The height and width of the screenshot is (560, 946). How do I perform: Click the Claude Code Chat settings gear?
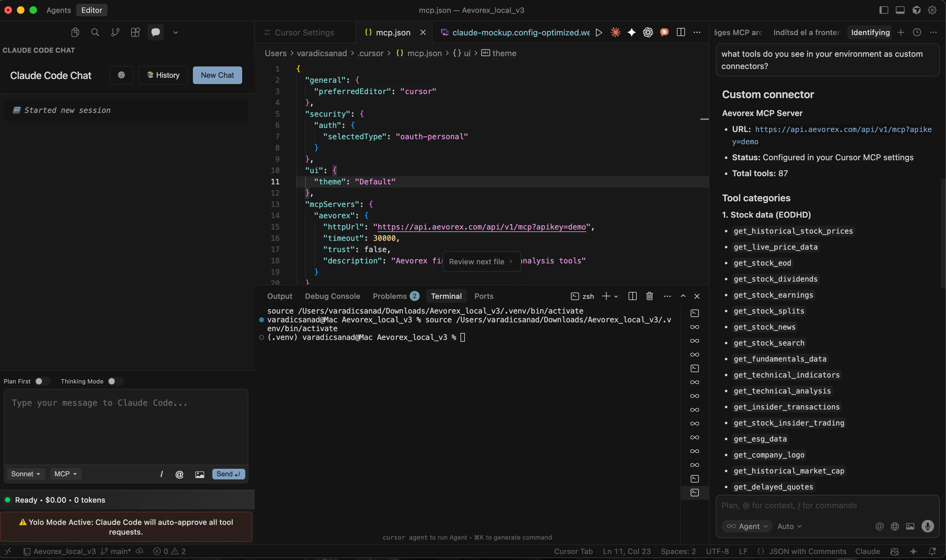coord(121,75)
